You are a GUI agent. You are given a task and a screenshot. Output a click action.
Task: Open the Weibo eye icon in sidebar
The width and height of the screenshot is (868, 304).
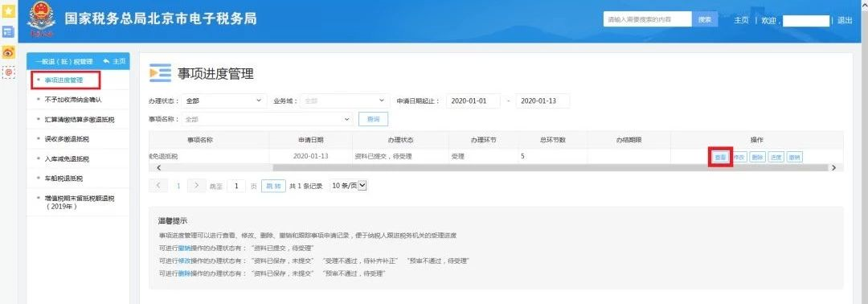pyautogui.click(x=9, y=52)
